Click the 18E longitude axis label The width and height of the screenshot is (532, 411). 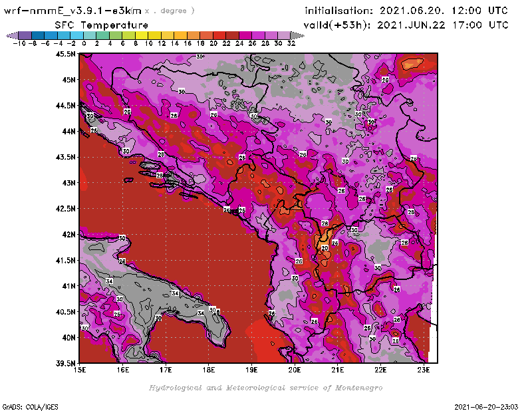[209, 370]
